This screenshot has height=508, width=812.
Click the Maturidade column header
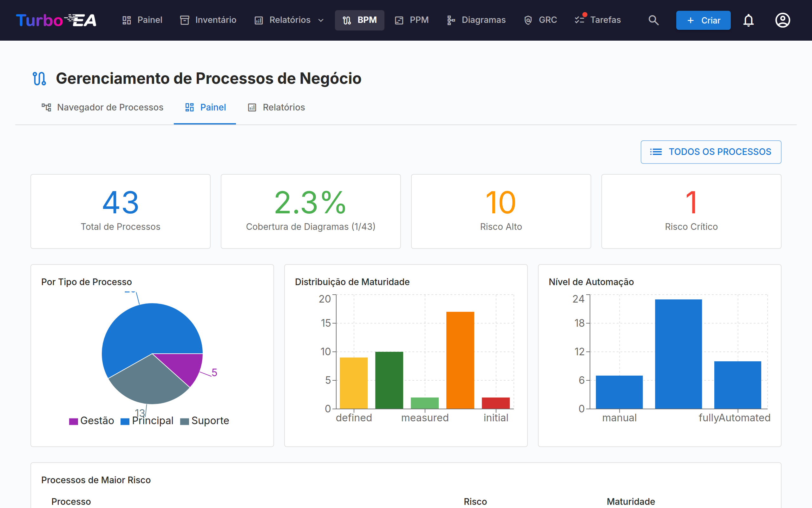click(x=631, y=501)
